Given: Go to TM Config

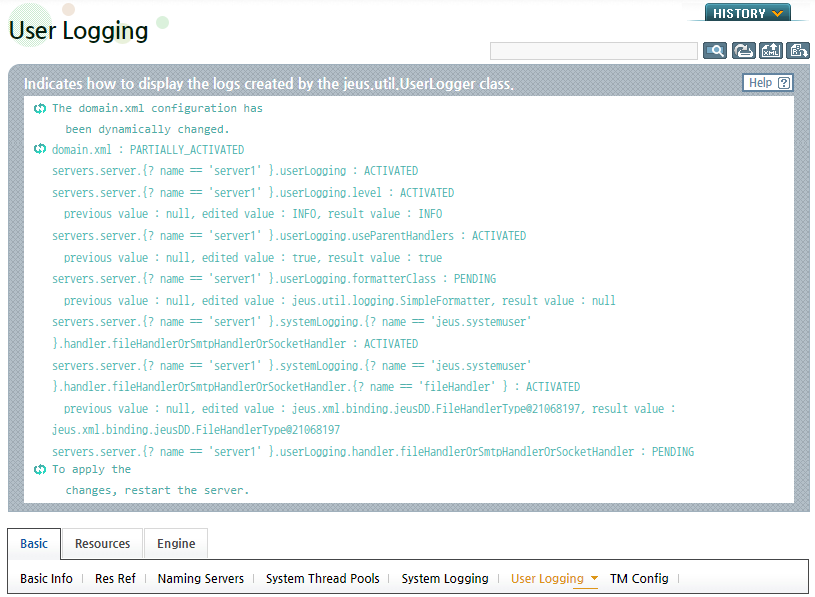Looking at the screenshot, I should click(639, 578).
